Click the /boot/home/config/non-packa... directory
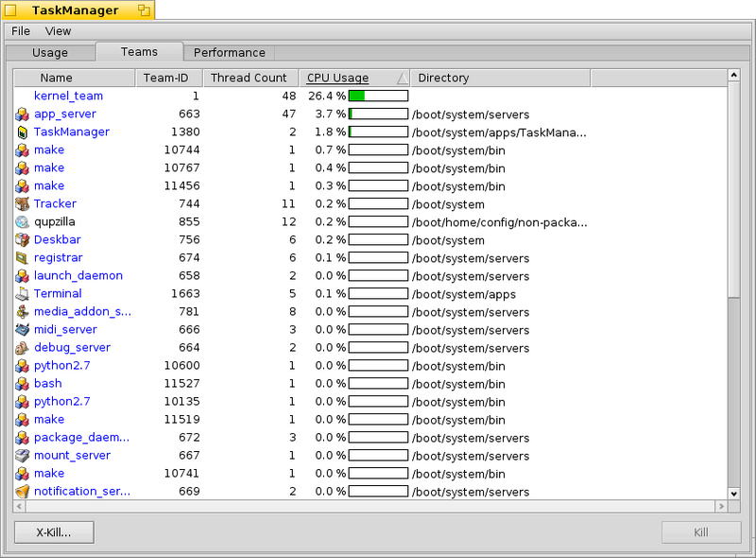The height and width of the screenshot is (558, 756). click(500, 222)
